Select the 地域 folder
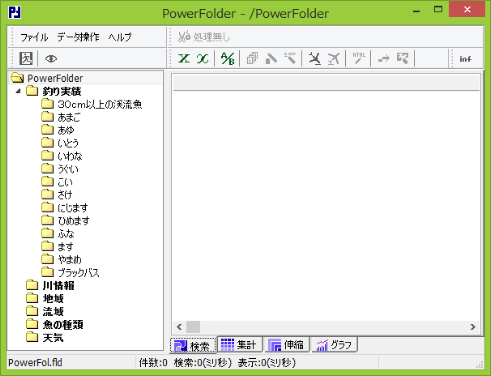491x376 pixels. coord(53,299)
